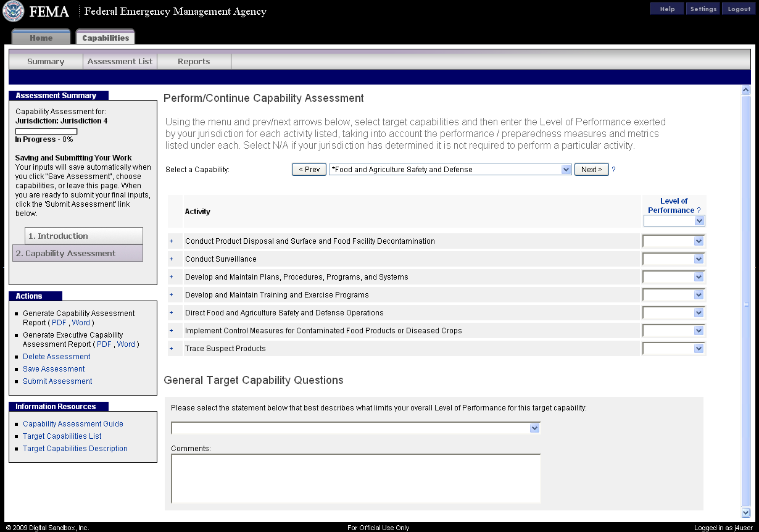Download Executive Capability Assessment Report Word

tap(126, 344)
